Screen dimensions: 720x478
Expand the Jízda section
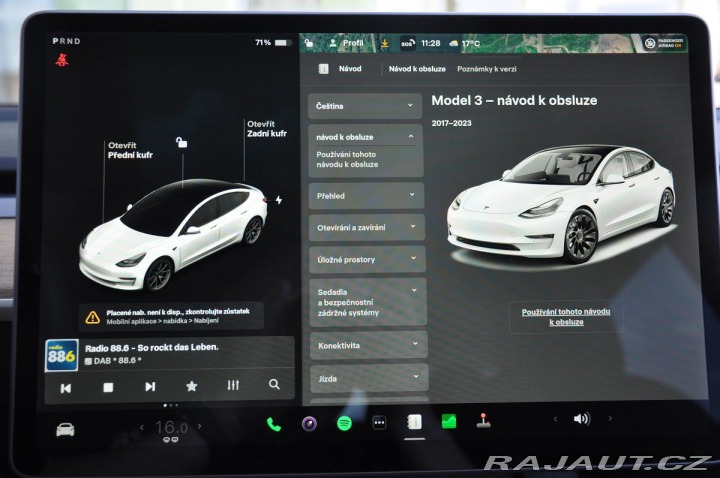click(369, 378)
